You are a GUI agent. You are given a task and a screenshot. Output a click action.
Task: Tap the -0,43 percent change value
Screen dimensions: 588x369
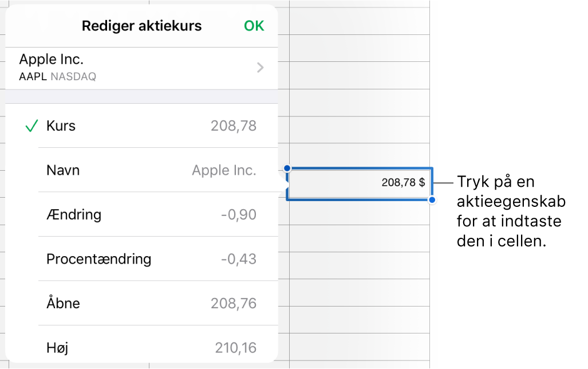pyautogui.click(x=238, y=259)
